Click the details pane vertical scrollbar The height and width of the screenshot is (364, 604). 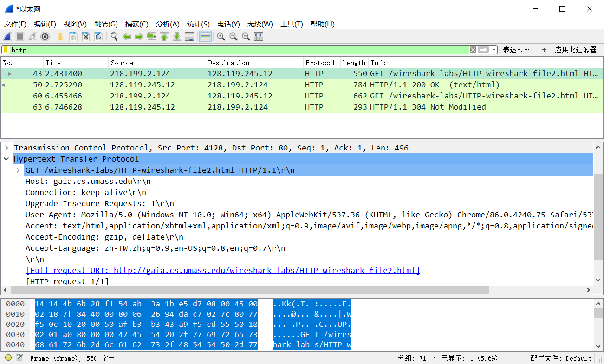coord(598,217)
